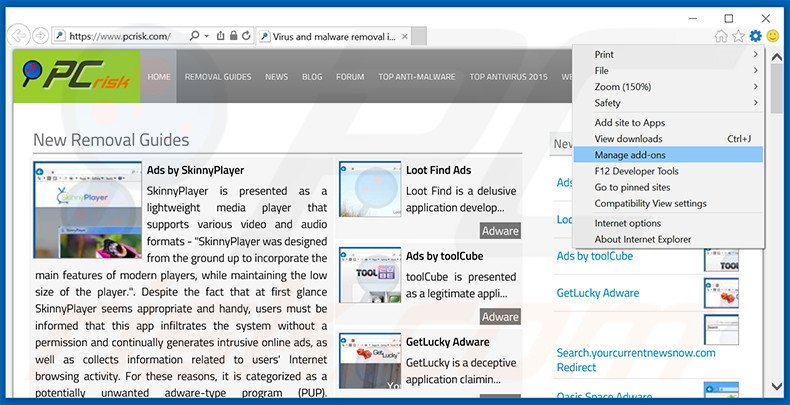Open the address bar dropdown arrow
The height and width of the screenshot is (405, 790).
coord(207,36)
